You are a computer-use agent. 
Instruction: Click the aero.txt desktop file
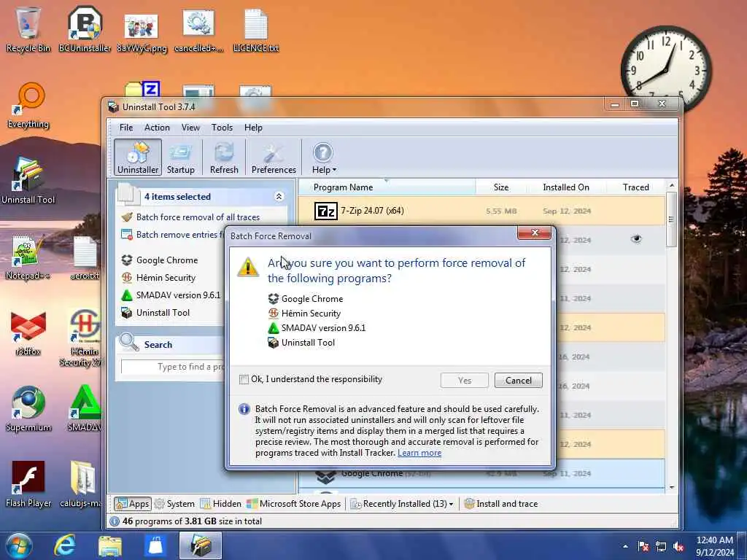click(85, 257)
